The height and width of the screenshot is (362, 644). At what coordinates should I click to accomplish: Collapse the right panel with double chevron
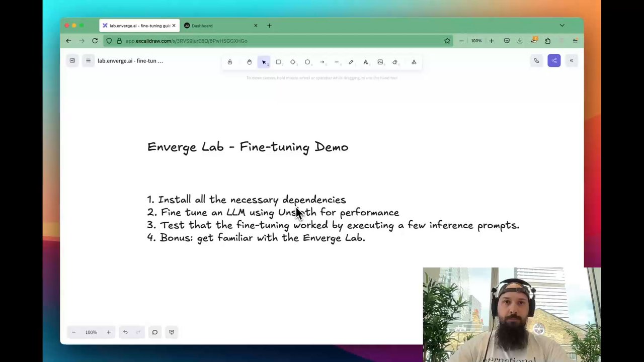coord(572,61)
